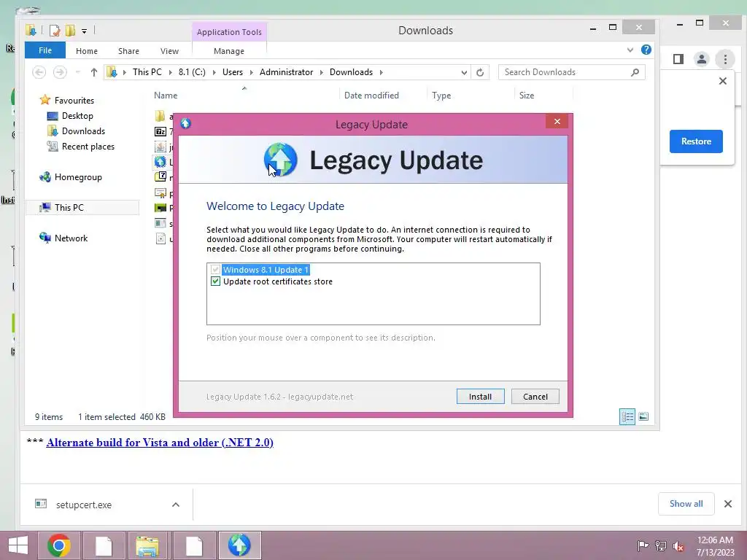
Task: Click Legacy Update title bar icon
Action: click(x=185, y=124)
